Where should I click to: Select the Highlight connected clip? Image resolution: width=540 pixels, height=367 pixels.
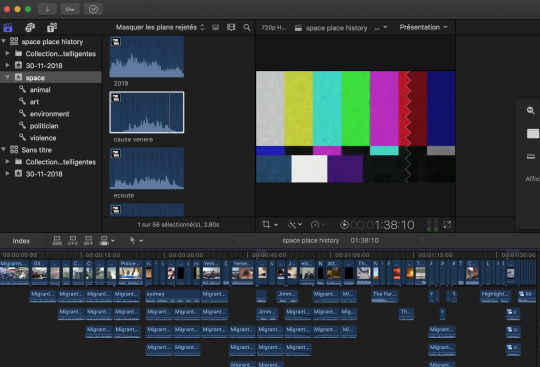point(496,296)
